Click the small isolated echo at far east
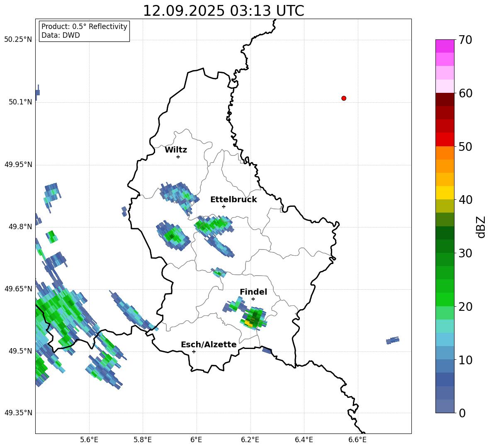Viewport: 491px width, 448px height. coord(393,340)
